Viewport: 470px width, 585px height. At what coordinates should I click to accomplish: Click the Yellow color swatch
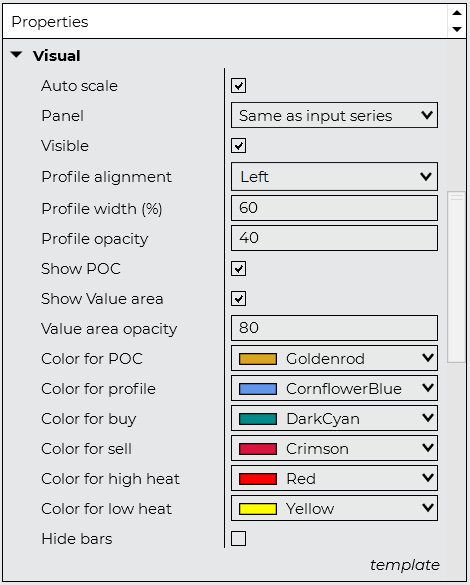click(258, 509)
